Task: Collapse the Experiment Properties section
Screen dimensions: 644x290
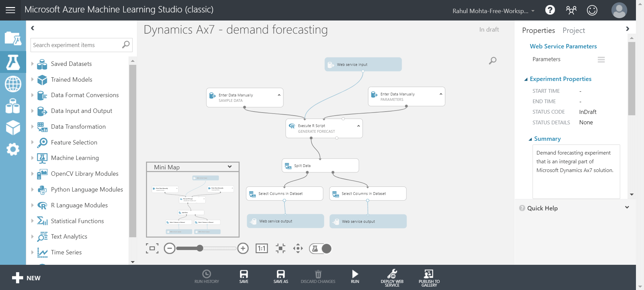Action: point(526,79)
